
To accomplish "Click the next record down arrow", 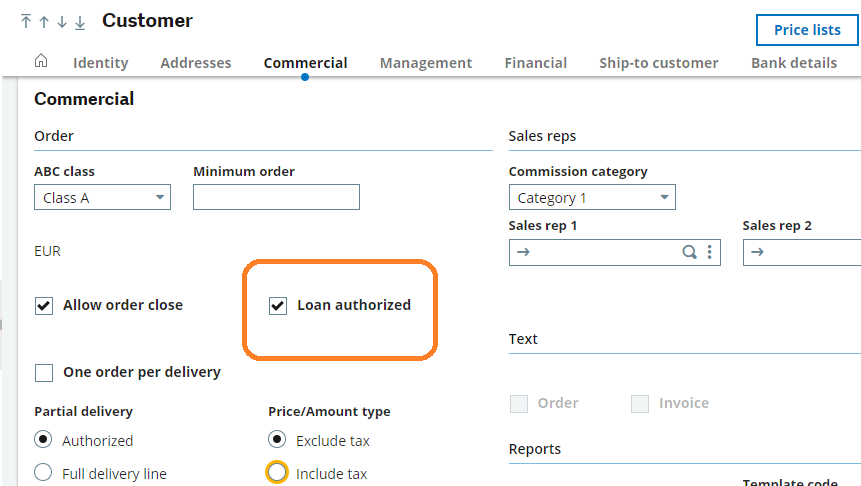I will pyautogui.click(x=62, y=22).
